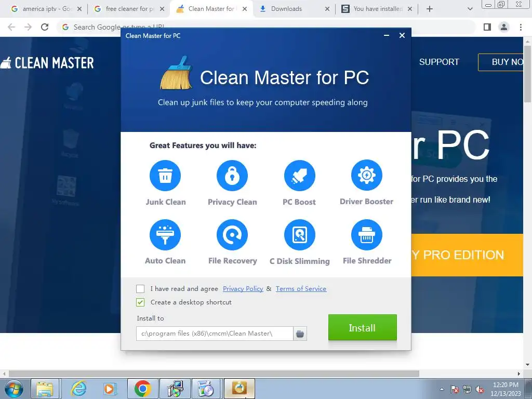Switch to free cleaner Google tab
This screenshot has height=399, width=532.
(129, 9)
